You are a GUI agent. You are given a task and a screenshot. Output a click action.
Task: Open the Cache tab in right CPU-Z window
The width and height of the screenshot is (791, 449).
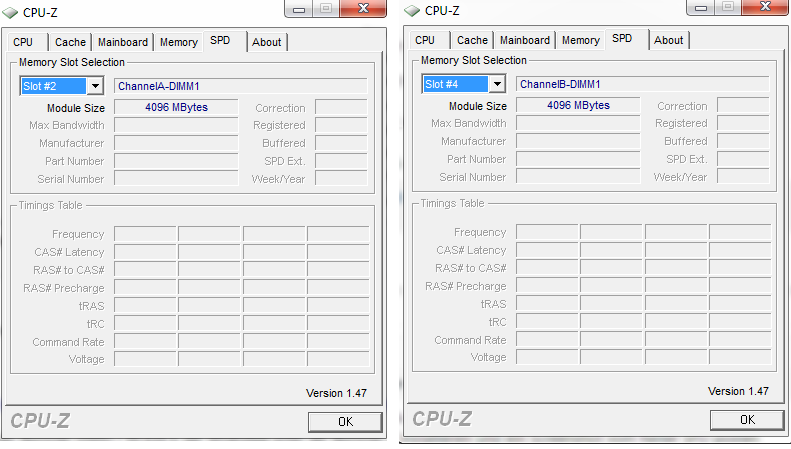(472, 40)
